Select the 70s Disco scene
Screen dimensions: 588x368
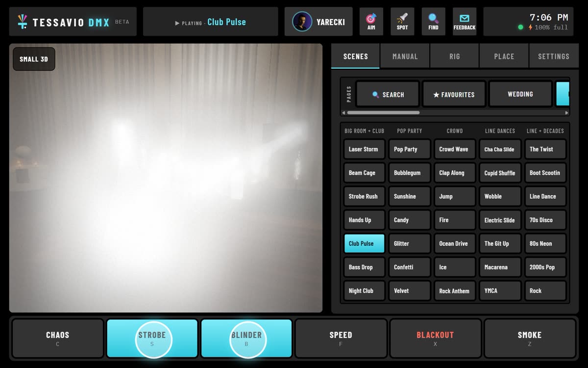pos(545,220)
